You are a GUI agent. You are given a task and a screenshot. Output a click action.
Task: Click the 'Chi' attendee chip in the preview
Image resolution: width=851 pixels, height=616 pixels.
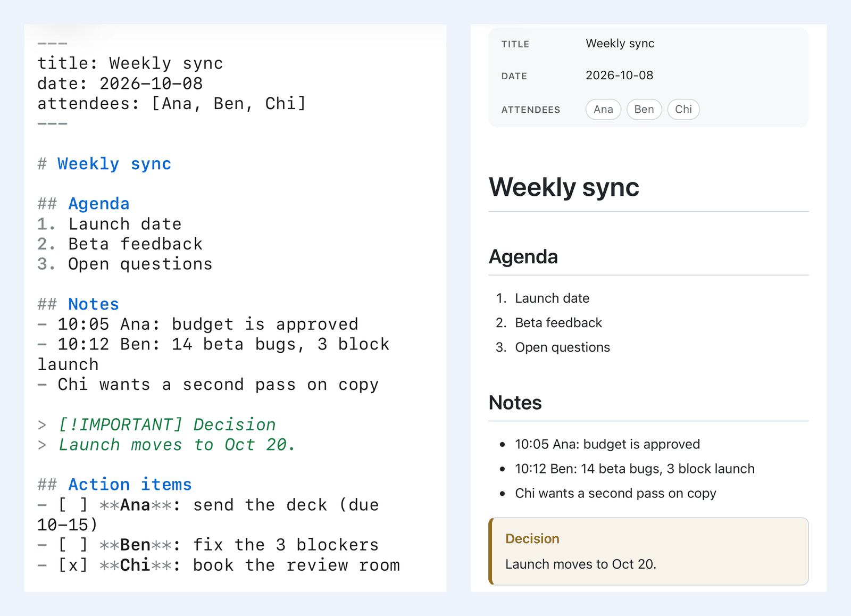(x=683, y=110)
